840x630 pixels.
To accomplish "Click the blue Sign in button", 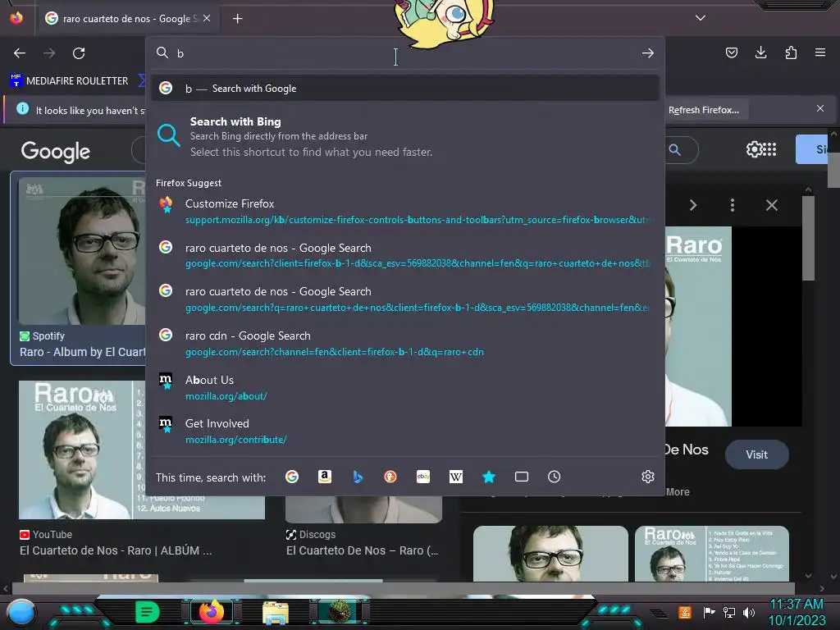I will (812, 149).
